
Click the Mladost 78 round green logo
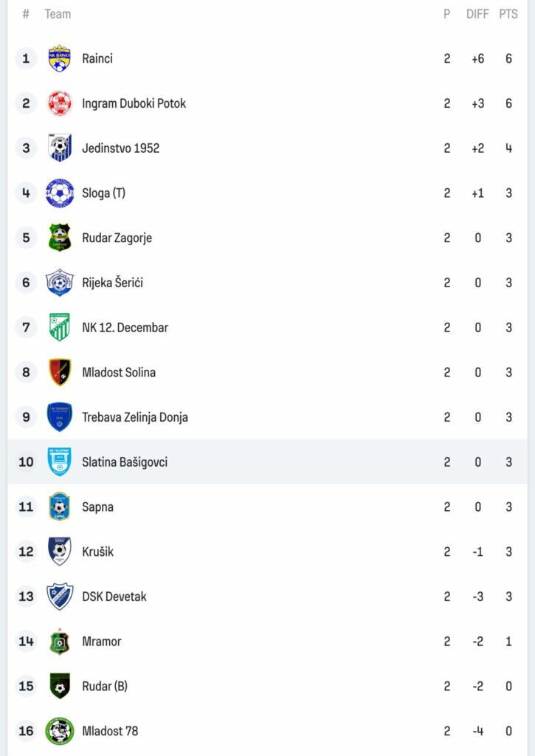60,731
